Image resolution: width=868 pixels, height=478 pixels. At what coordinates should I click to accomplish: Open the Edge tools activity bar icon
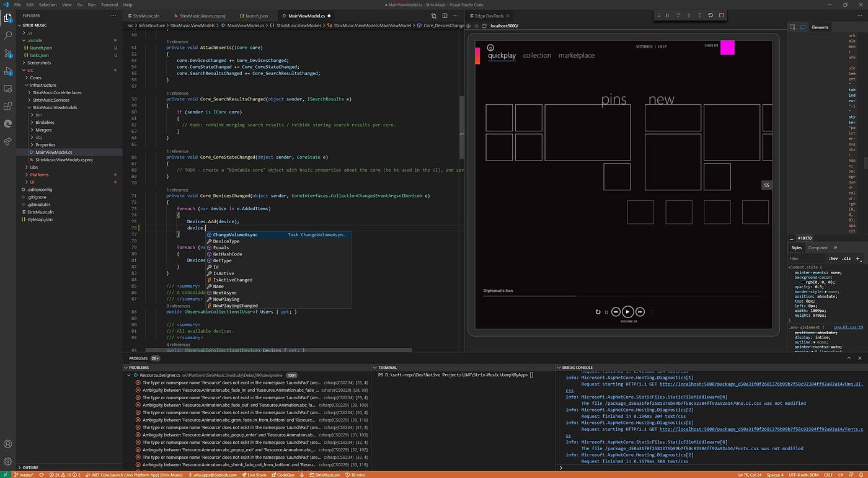8,123
